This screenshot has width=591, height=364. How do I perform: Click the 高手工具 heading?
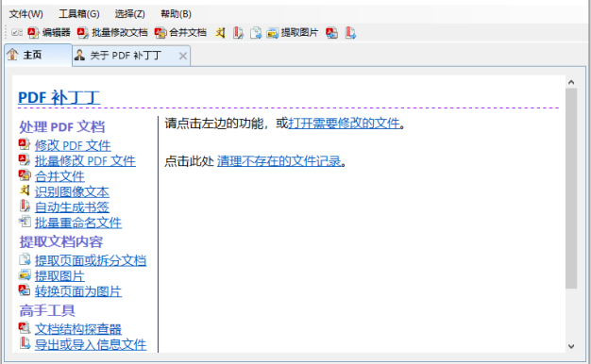(x=47, y=310)
